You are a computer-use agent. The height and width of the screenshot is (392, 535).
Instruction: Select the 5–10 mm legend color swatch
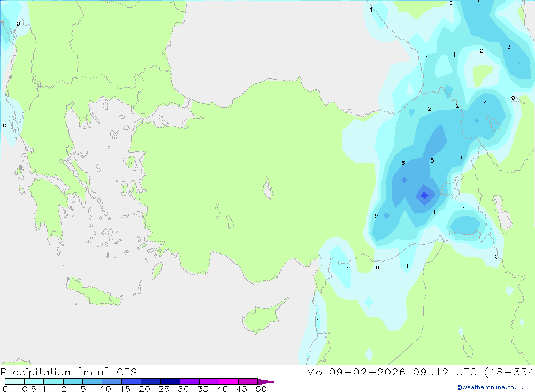[x=92, y=381]
